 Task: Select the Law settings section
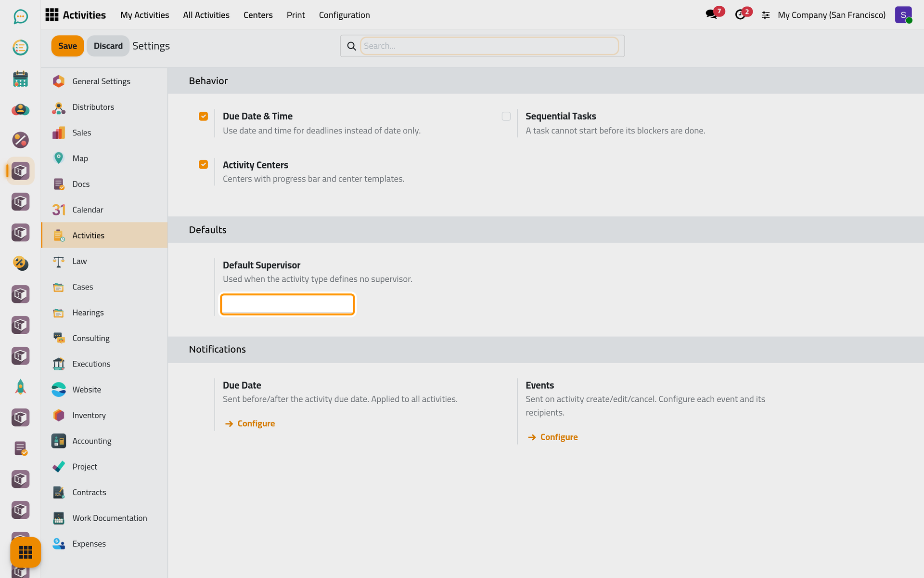tap(104, 261)
